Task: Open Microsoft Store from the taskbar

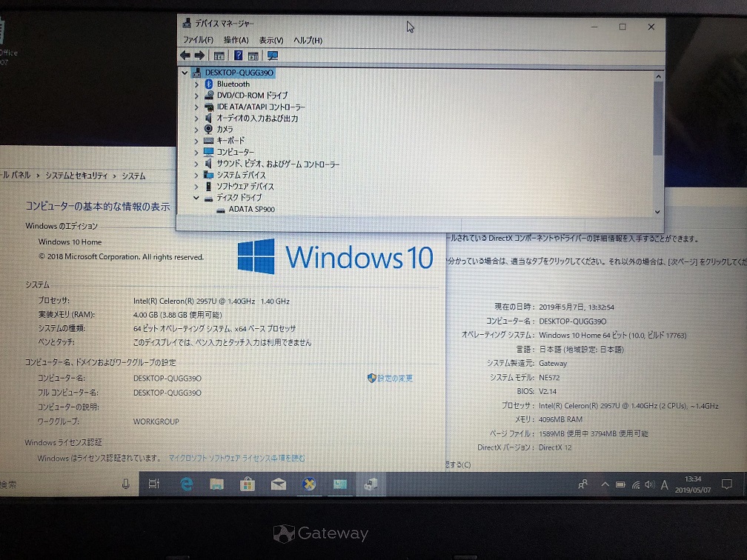Action: coord(247,484)
